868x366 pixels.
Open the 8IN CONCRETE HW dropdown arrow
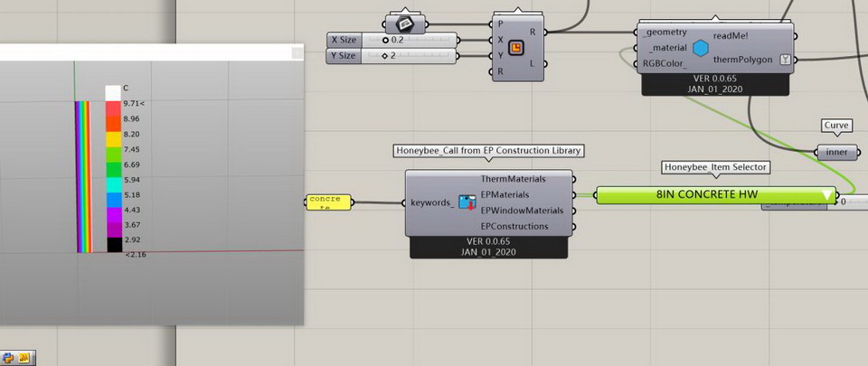click(826, 195)
